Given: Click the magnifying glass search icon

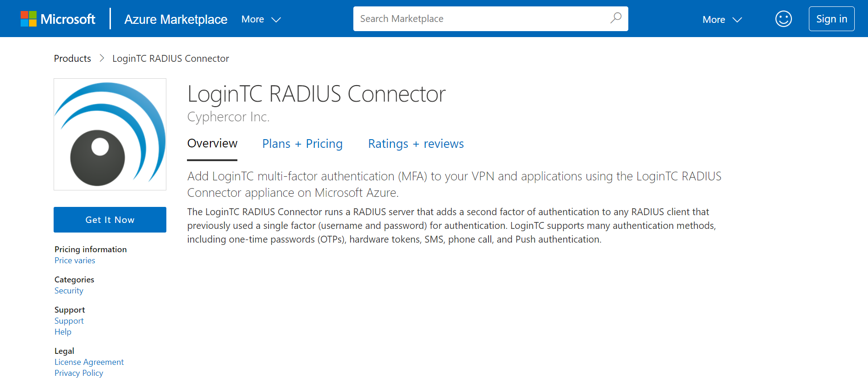Looking at the screenshot, I should [616, 18].
